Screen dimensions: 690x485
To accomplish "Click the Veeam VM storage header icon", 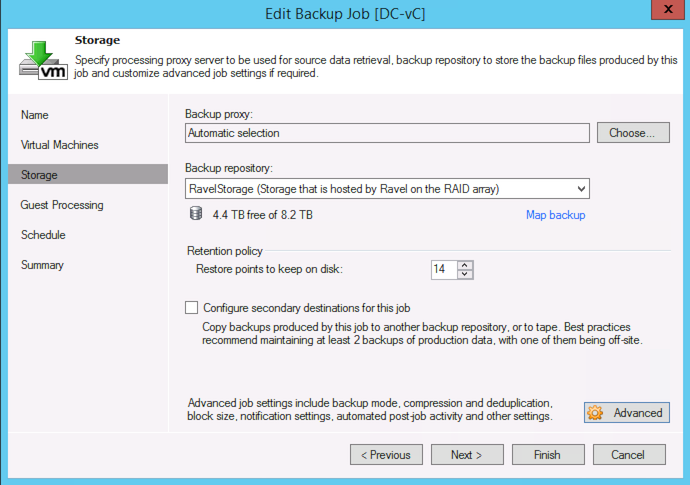I will coord(41,62).
